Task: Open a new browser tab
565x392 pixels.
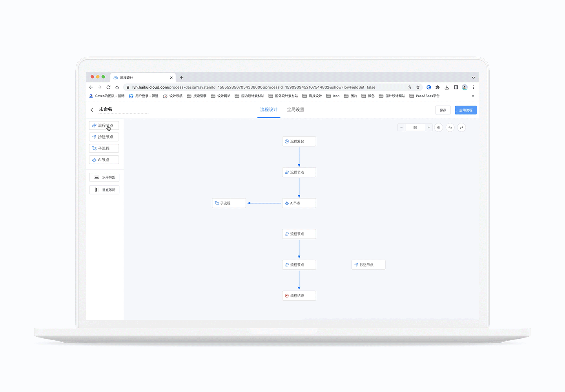Action: point(182,78)
